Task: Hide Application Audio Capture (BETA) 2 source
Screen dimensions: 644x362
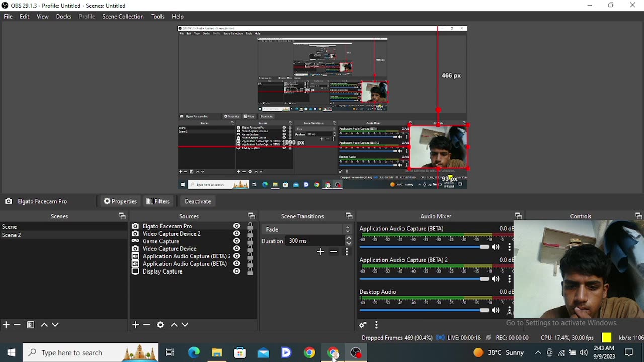Action: coord(236,256)
